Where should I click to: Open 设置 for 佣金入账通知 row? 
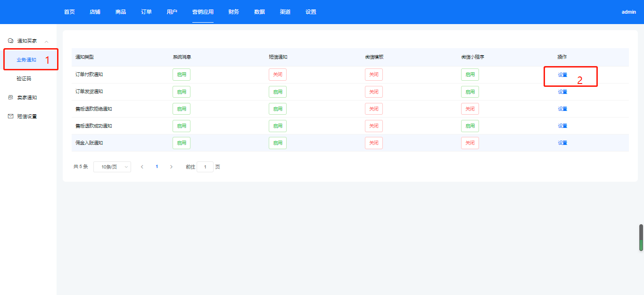(x=562, y=143)
